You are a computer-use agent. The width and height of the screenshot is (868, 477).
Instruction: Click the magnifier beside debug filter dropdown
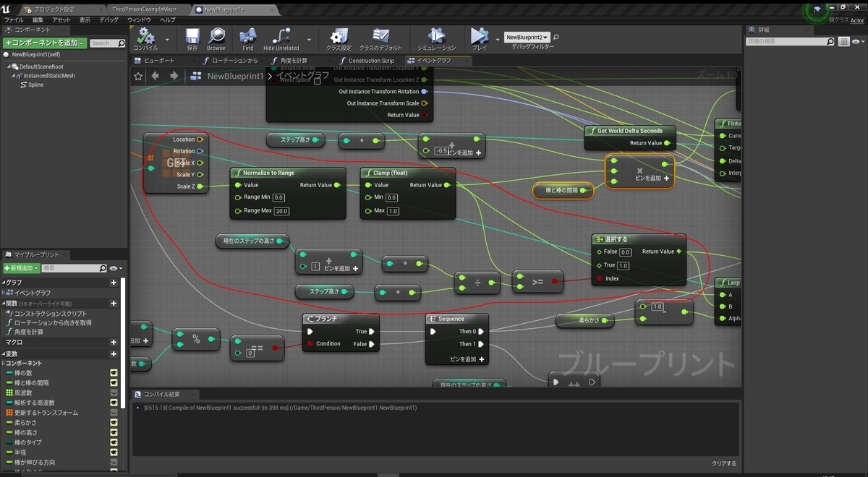point(556,37)
